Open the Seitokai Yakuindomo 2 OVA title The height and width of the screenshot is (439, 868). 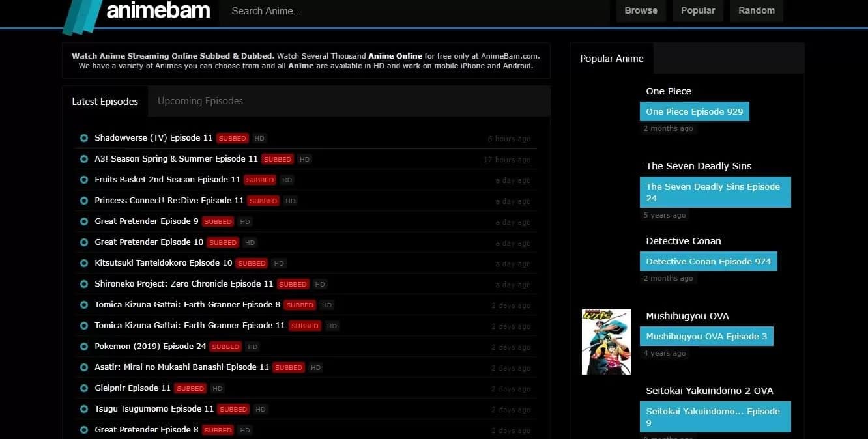[x=710, y=391]
